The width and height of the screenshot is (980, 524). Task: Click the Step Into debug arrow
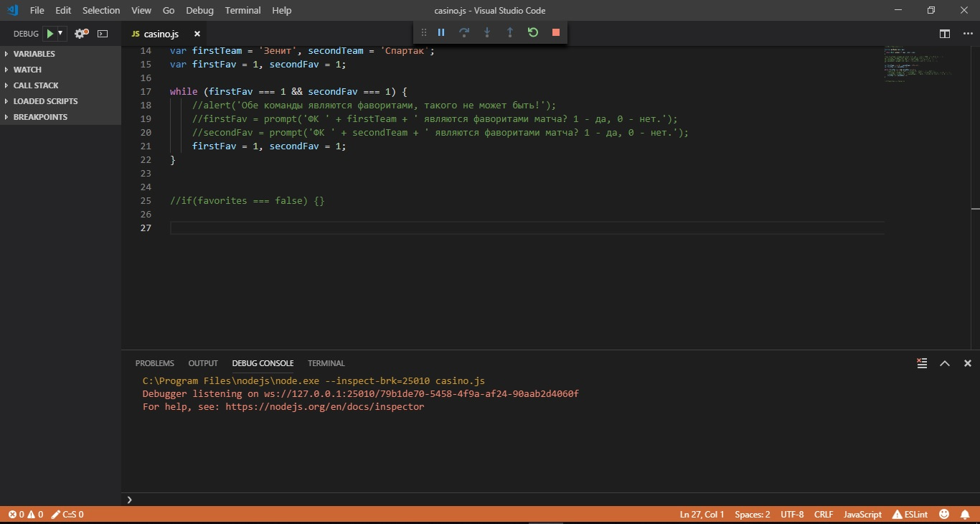click(487, 32)
